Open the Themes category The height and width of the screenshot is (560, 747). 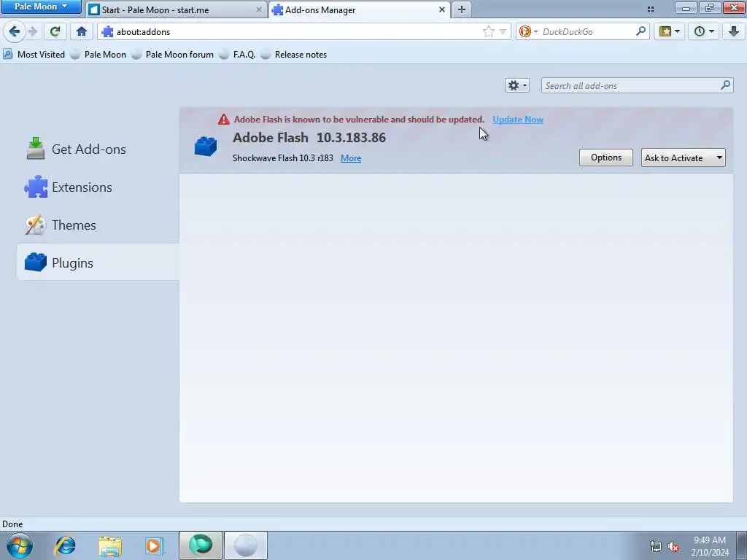coord(98,225)
